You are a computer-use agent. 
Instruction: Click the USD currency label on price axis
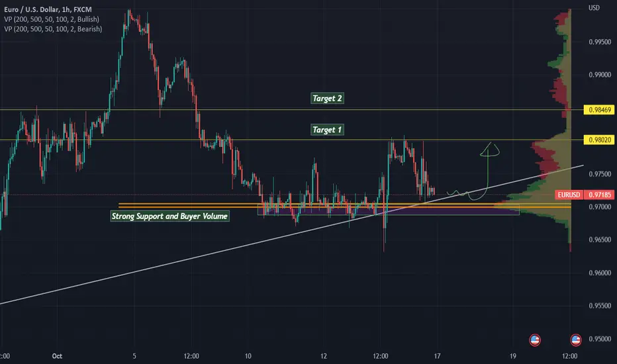click(x=594, y=8)
